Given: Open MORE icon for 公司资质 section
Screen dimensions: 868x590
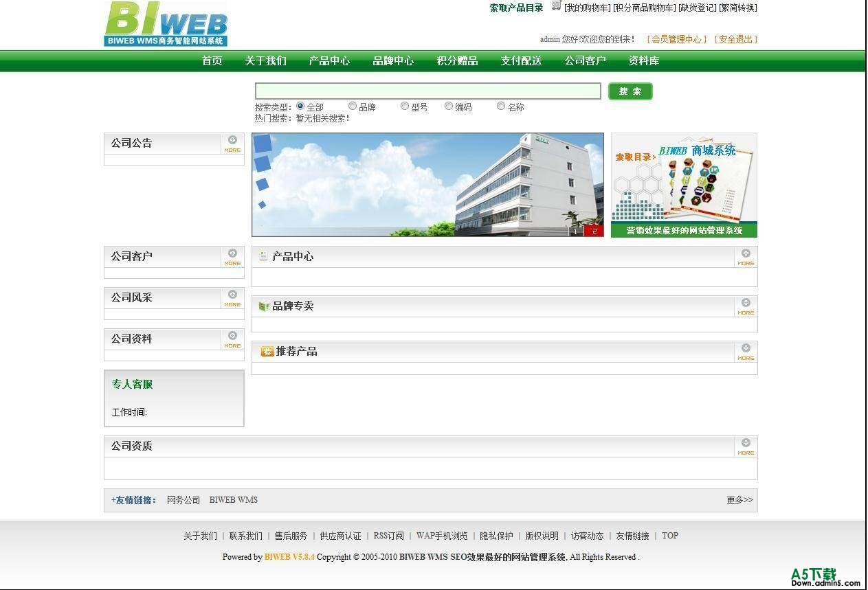Looking at the screenshot, I should (746, 446).
